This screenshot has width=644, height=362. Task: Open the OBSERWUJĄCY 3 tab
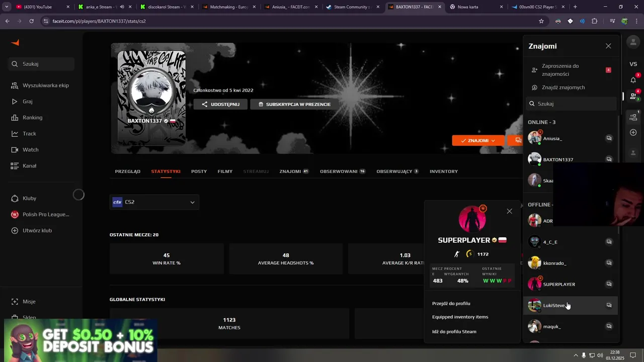pos(397,171)
